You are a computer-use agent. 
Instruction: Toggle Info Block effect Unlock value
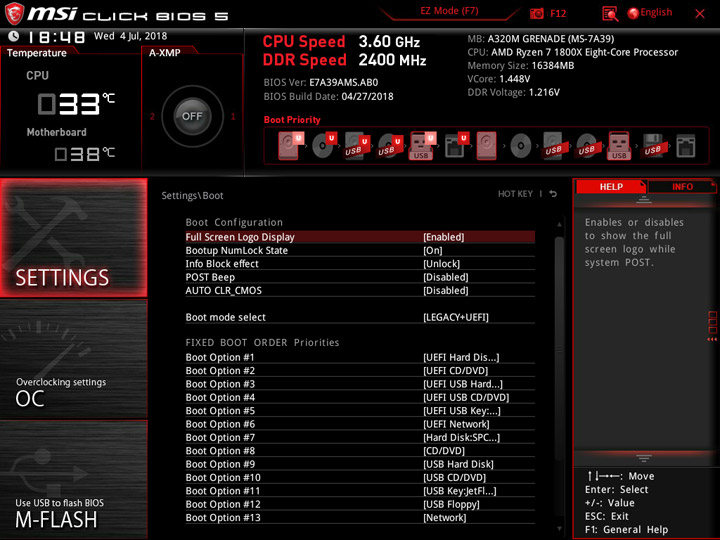441,264
